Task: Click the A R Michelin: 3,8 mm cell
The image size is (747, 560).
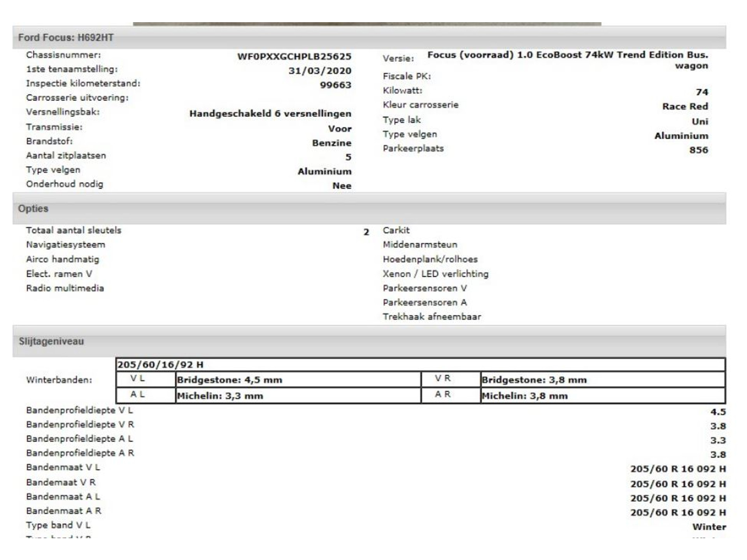Action: (x=603, y=395)
